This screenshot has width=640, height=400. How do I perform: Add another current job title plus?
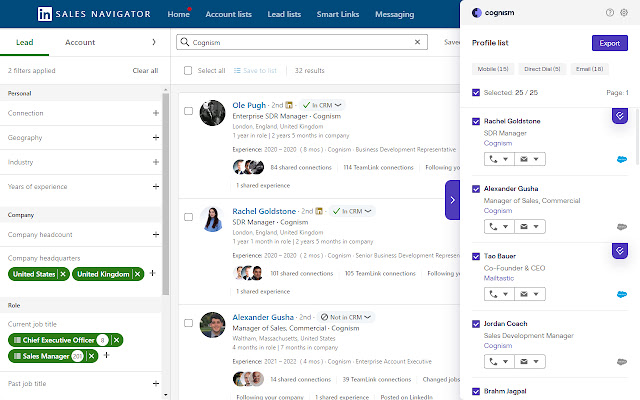coord(107,355)
